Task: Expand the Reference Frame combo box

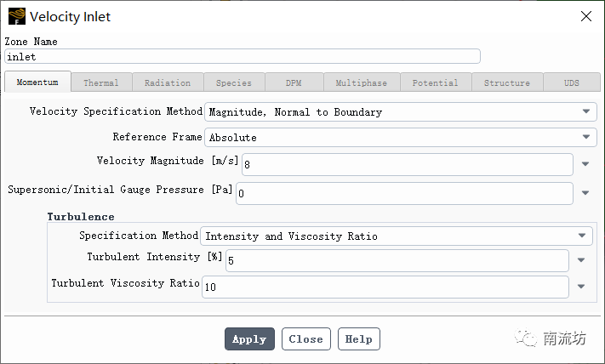Action: click(x=401, y=137)
